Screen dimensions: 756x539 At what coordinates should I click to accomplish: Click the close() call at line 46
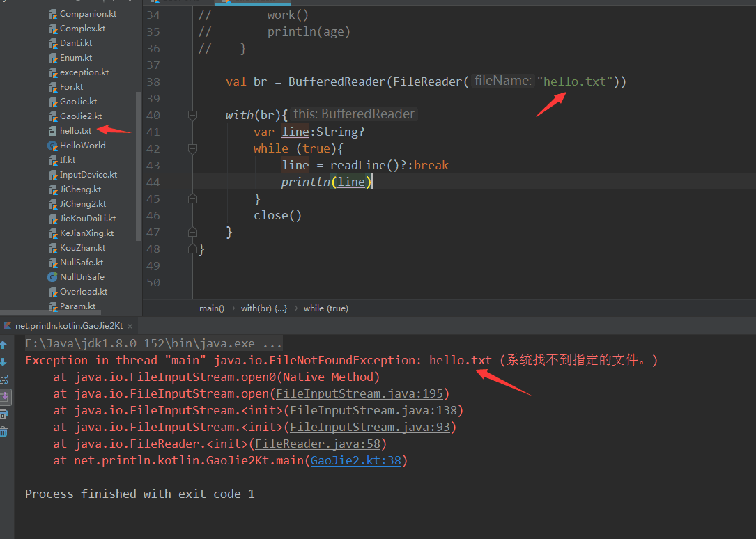(x=278, y=215)
